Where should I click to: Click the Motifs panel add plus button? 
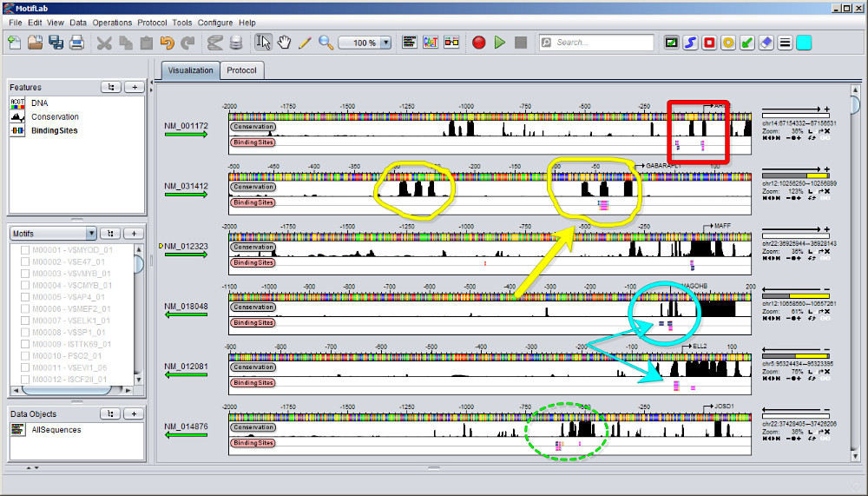pos(134,234)
